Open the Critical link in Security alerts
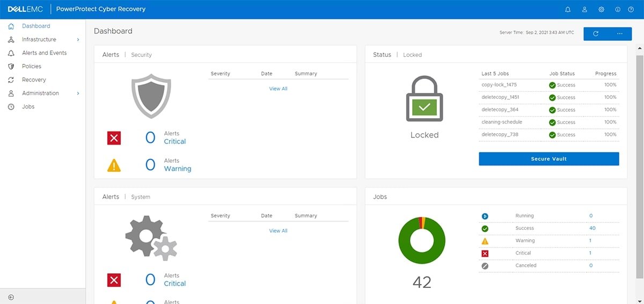This screenshot has width=644, height=304. pos(175,141)
